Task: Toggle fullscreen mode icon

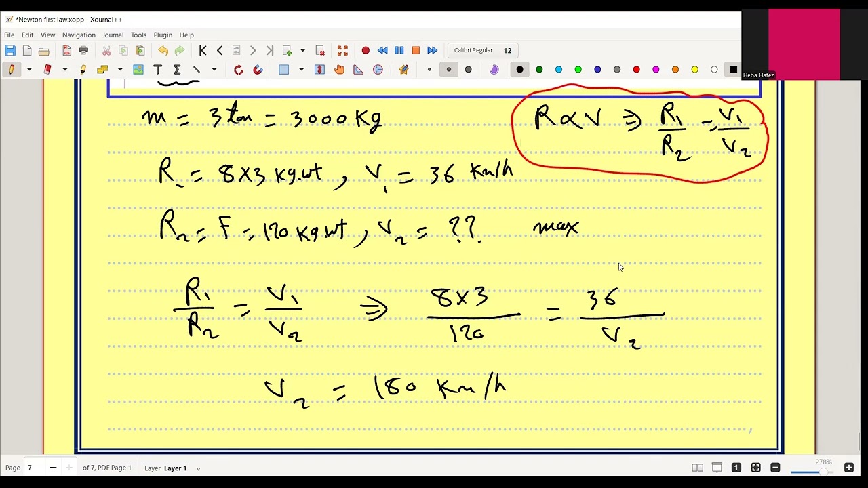Action: [342, 50]
